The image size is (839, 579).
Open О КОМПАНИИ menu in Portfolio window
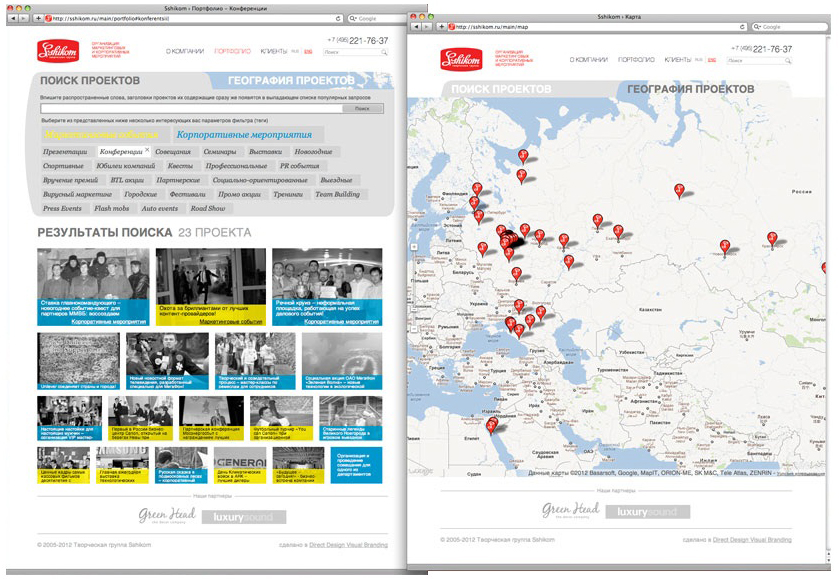click(185, 51)
